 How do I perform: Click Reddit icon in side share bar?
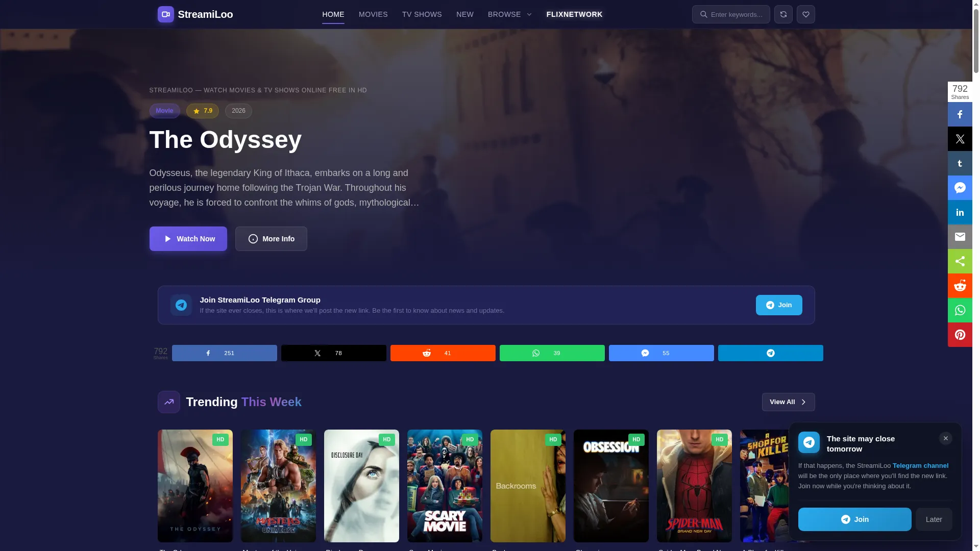(x=960, y=286)
